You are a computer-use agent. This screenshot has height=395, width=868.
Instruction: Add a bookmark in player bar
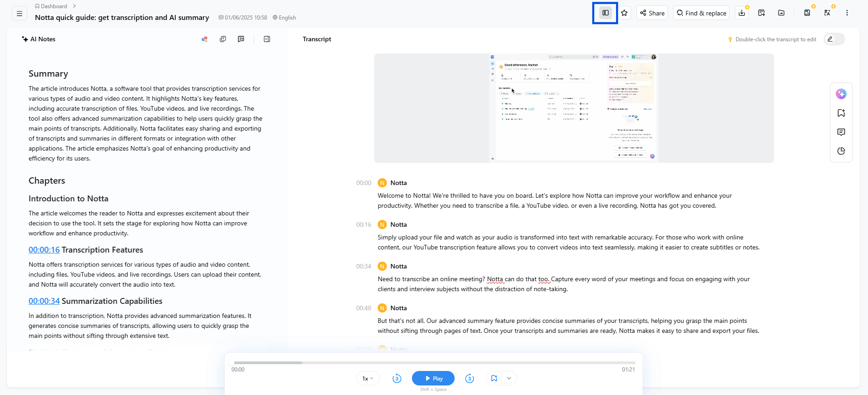(494, 378)
